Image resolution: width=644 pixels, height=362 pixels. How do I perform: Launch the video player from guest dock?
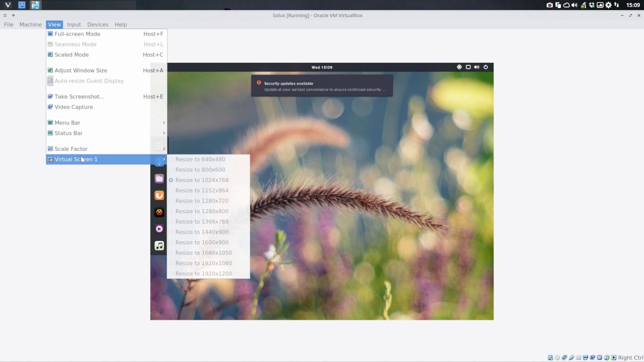[159, 229]
